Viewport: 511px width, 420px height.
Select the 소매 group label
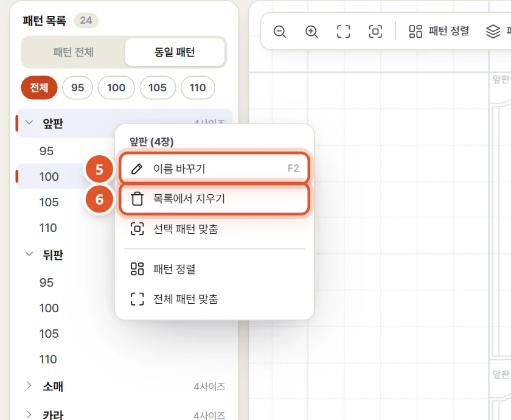pyautogui.click(x=53, y=387)
